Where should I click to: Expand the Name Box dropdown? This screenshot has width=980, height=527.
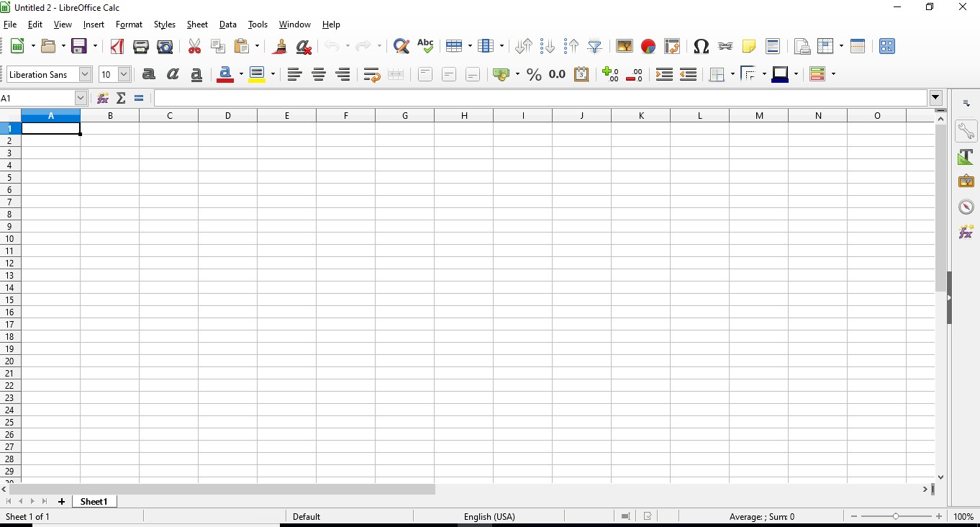(81, 98)
